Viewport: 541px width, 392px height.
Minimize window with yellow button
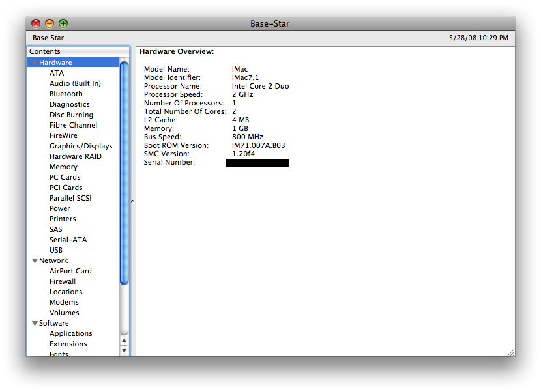[50, 23]
